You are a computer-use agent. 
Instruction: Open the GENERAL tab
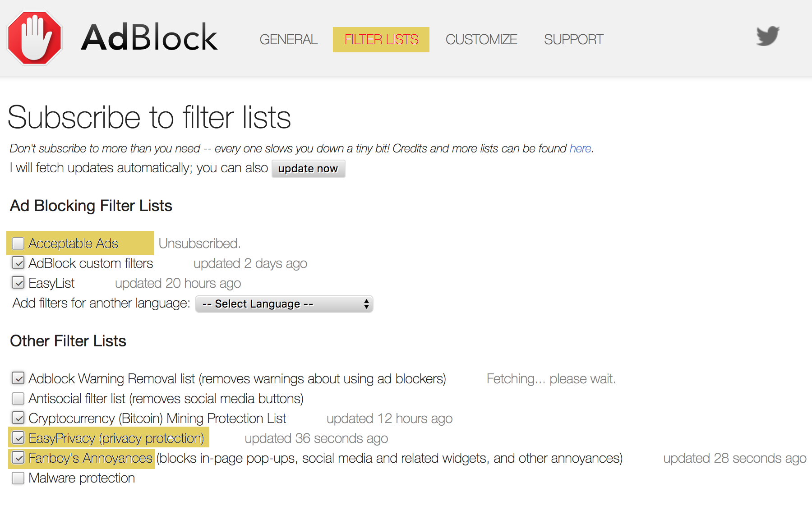pos(288,40)
